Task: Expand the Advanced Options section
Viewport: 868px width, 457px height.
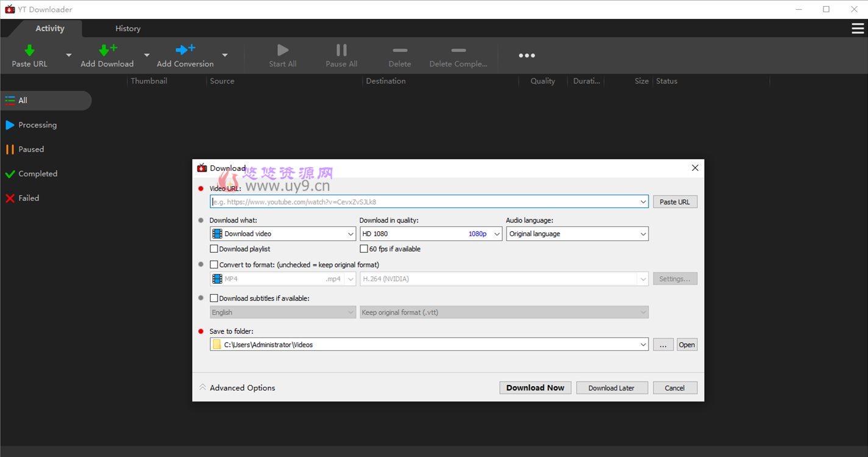Action: [237, 387]
